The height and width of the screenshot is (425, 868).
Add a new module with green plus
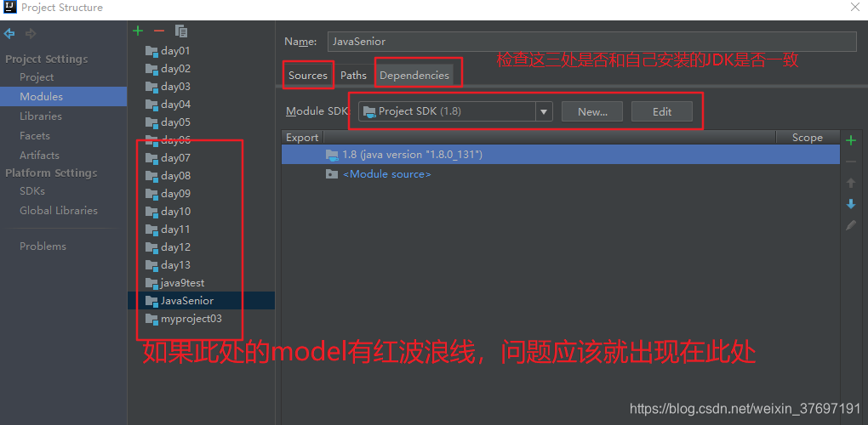(x=138, y=31)
